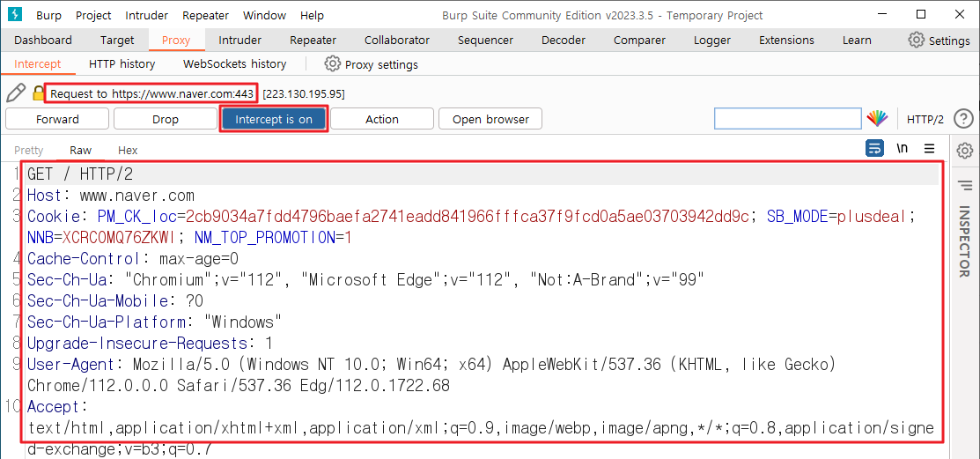This screenshot has width=980, height=459.
Task: Switch to the Logger tab
Action: point(711,40)
